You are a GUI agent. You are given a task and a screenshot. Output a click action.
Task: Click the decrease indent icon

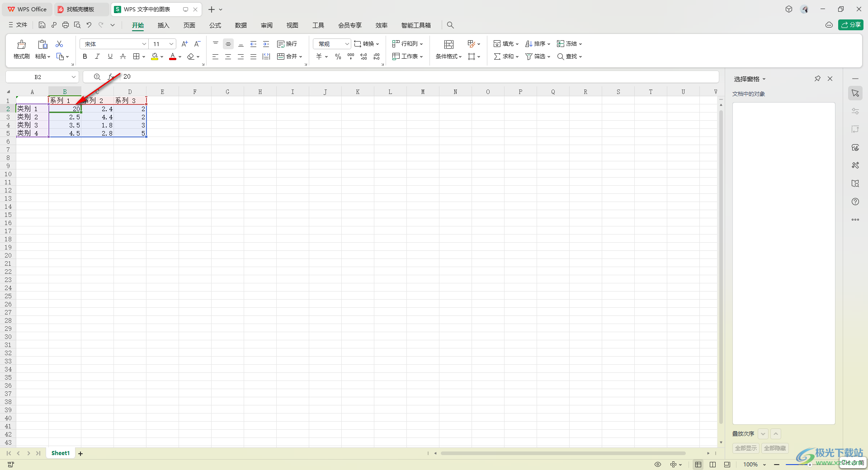pos(253,44)
